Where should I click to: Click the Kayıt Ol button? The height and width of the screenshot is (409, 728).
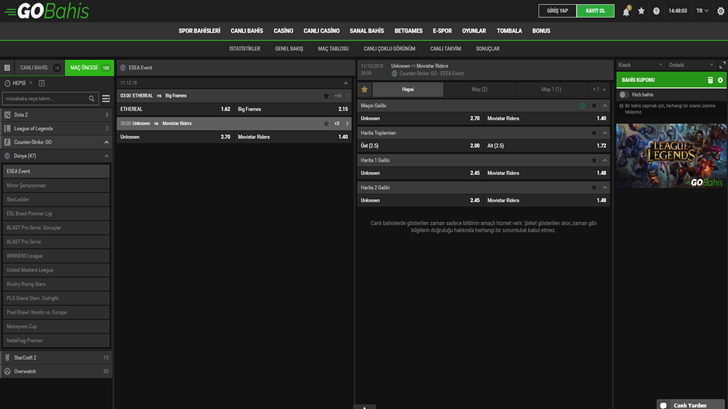[595, 11]
